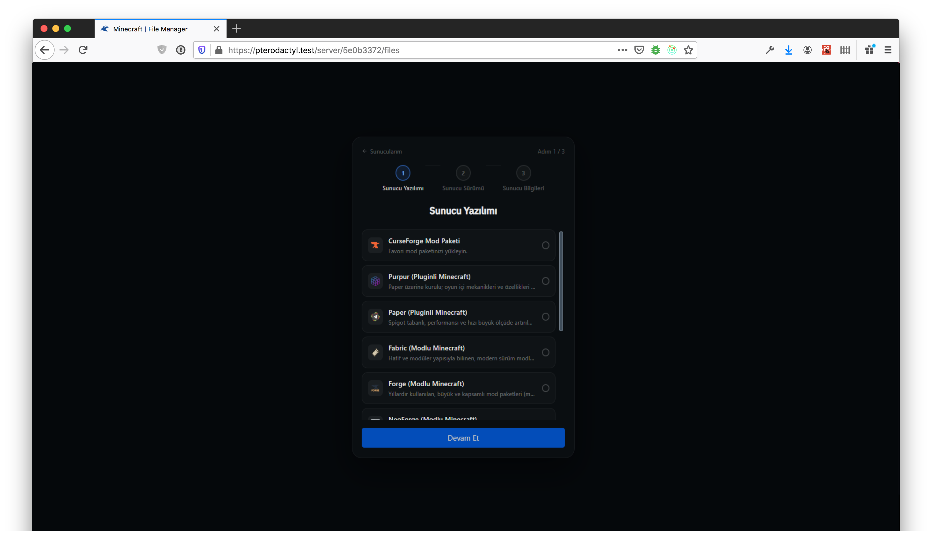Screen dimensions: 932x560
Task: Click the Fabric logo icon
Action: (x=375, y=352)
